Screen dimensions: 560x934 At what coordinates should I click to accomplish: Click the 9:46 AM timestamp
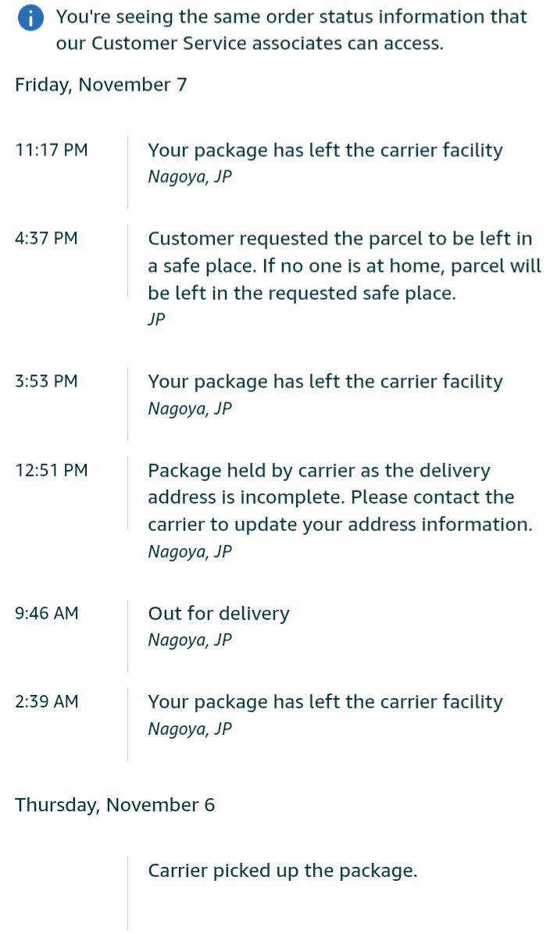(x=47, y=613)
